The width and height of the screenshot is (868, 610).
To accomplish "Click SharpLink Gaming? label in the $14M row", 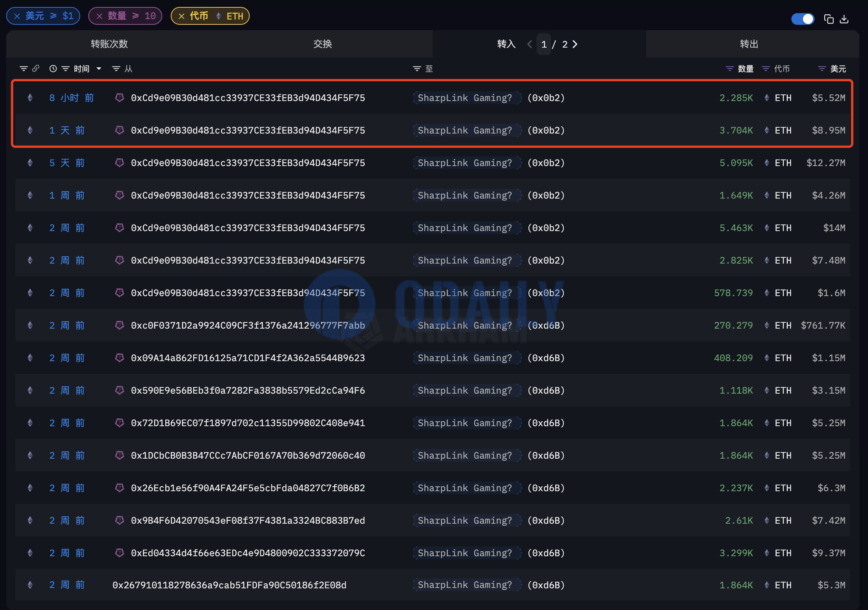I will tap(467, 228).
